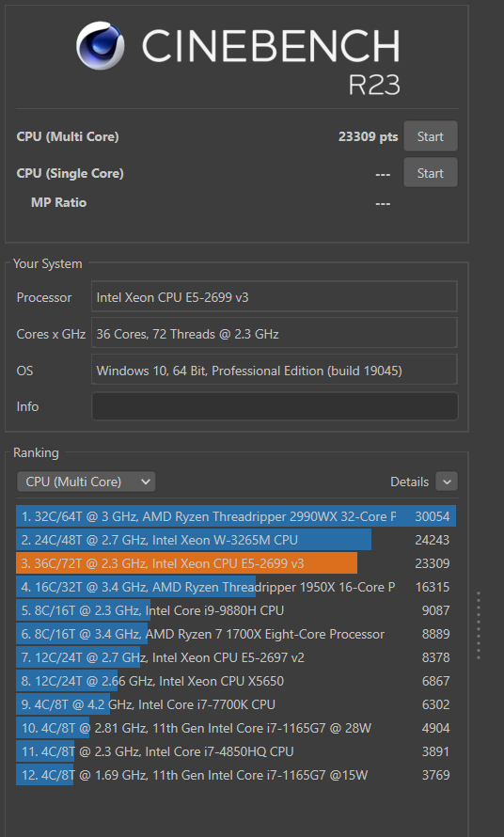The width and height of the screenshot is (504, 837).
Task: Select the i7-1165G7 @ 28W ranking row
Action: 236,728
